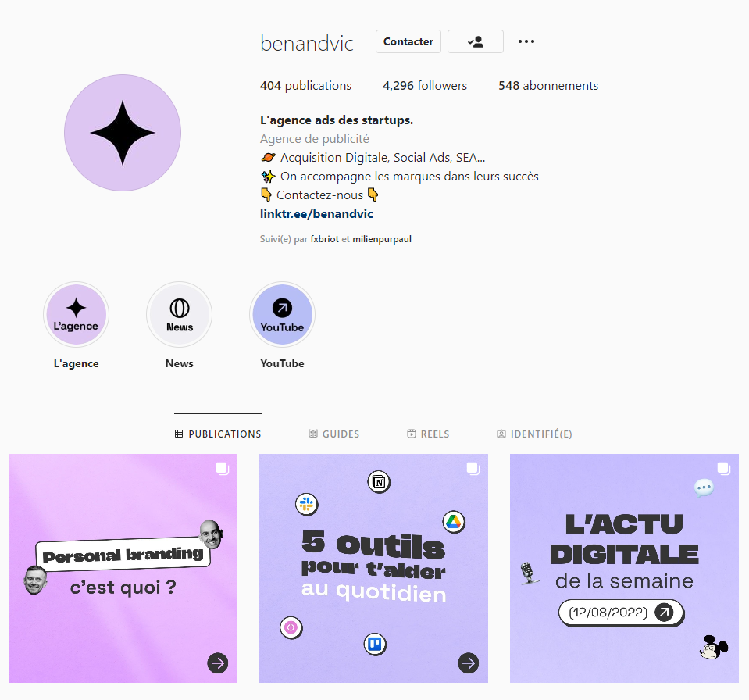Image resolution: width=749 pixels, height=700 pixels.
Task: Open the L'actu digitale de la semaine post
Action: tap(624, 568)
